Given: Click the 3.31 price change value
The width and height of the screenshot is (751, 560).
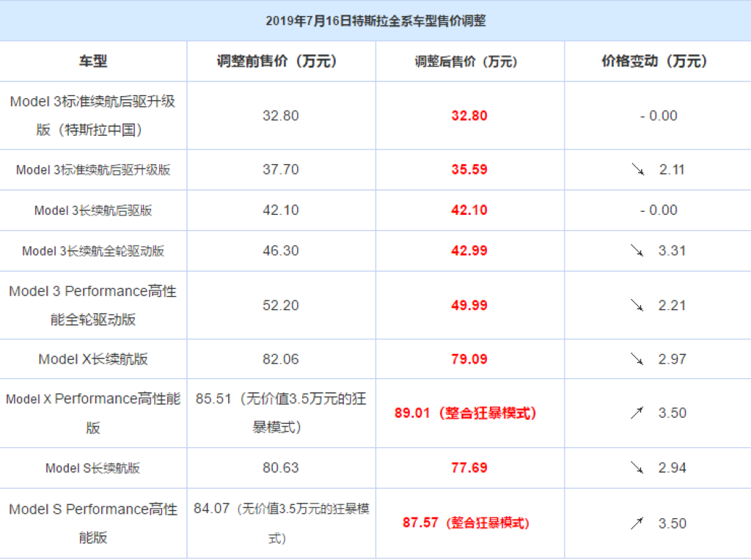Looking at the screenshot, I should pyautogui.click(x=672, y=251).
